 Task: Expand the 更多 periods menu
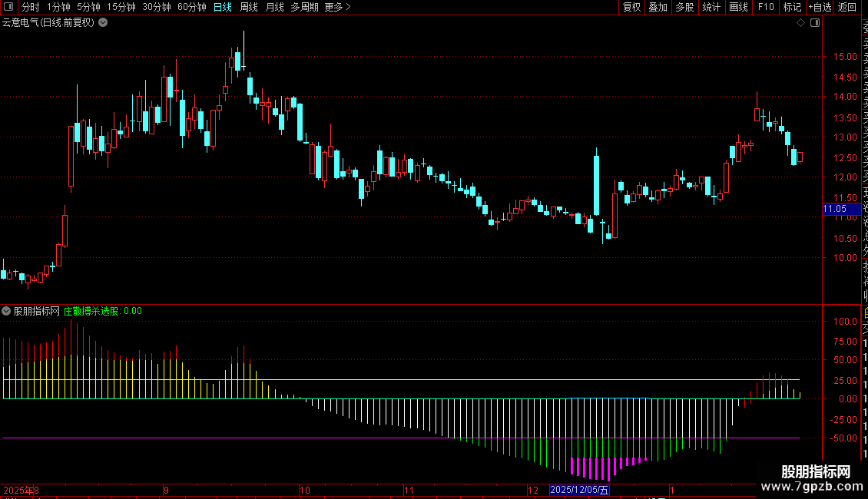[x=337, y=7]
